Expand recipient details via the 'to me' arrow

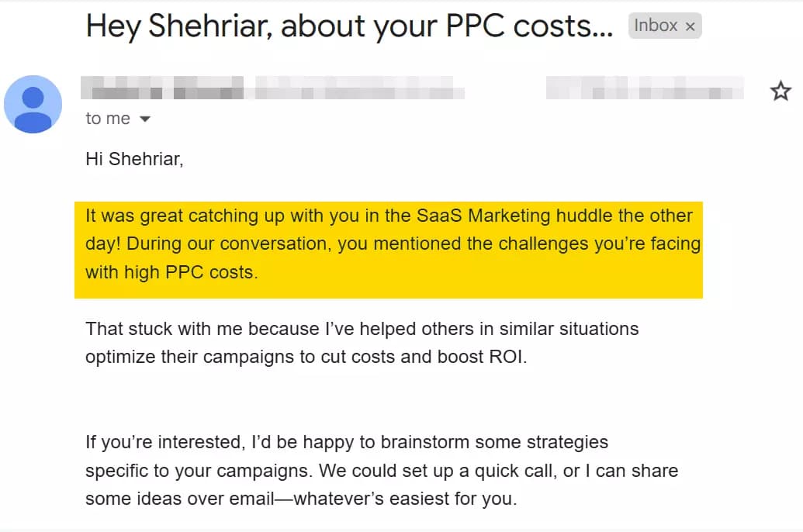(146, 119)
